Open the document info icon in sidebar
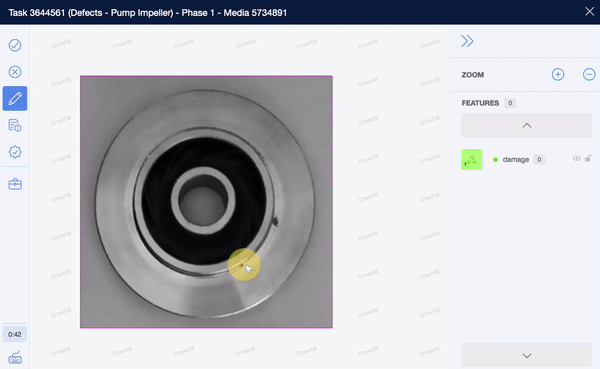 pos(15,125)
